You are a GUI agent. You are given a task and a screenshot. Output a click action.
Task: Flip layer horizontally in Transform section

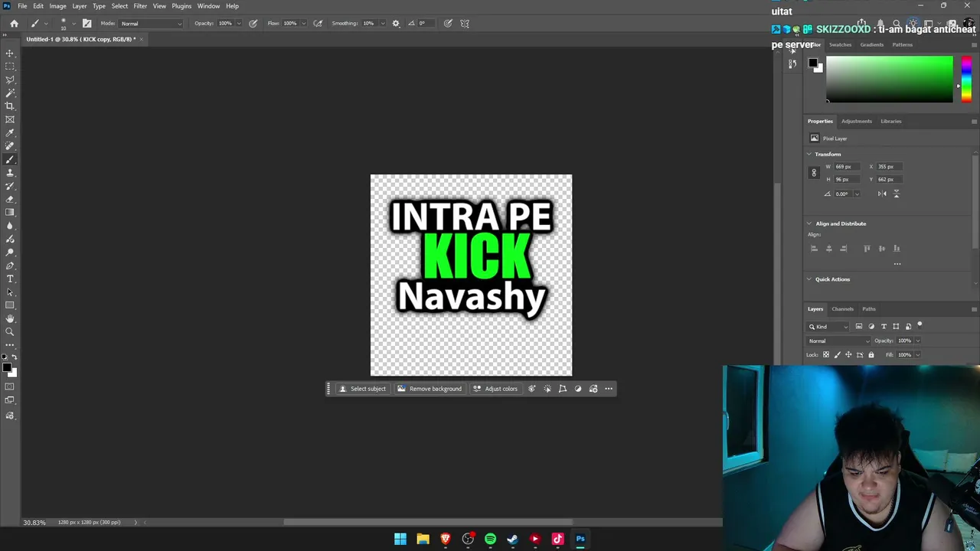pyautogui.click(x=882, y=194)
